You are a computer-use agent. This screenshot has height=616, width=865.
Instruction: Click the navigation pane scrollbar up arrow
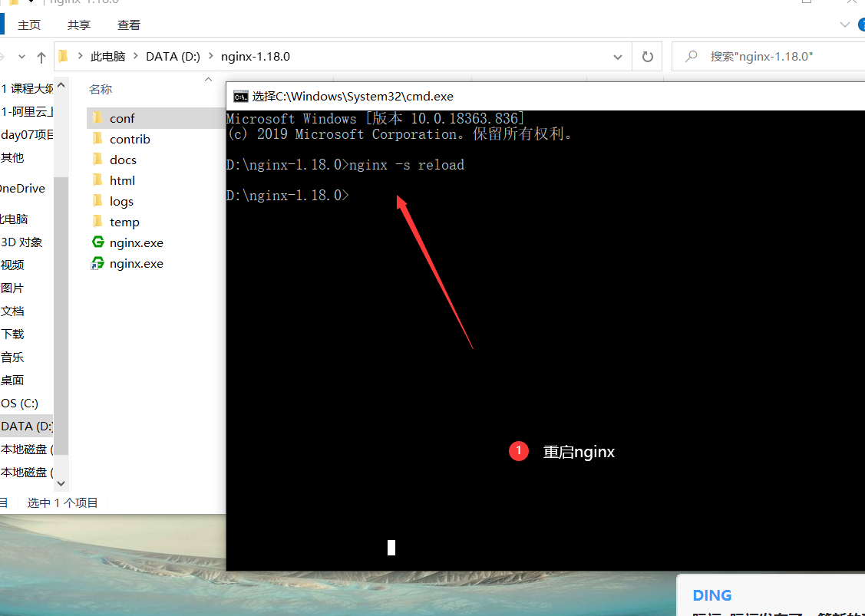coord(61,85)
